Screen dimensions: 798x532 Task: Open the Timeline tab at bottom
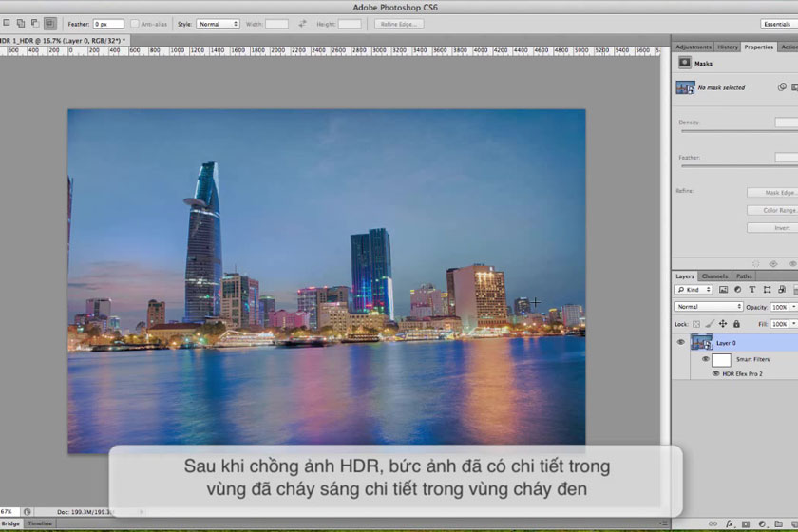(40, 523)
